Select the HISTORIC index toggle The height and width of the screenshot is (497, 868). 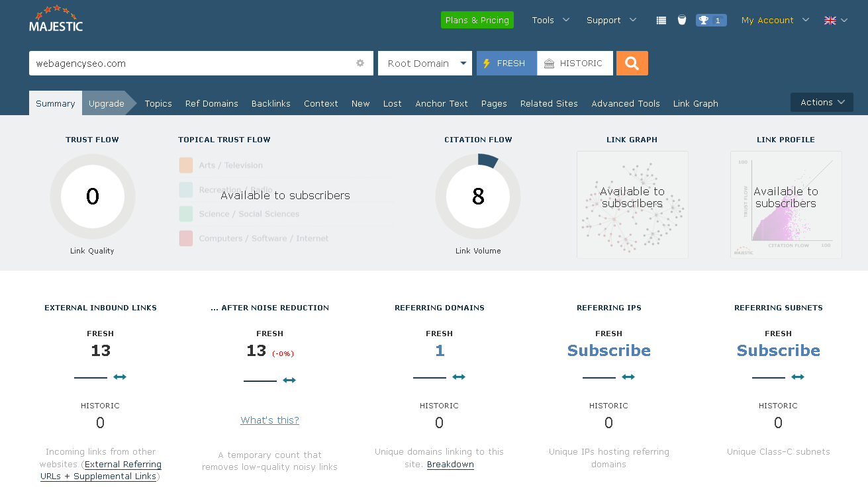[573, 63]
